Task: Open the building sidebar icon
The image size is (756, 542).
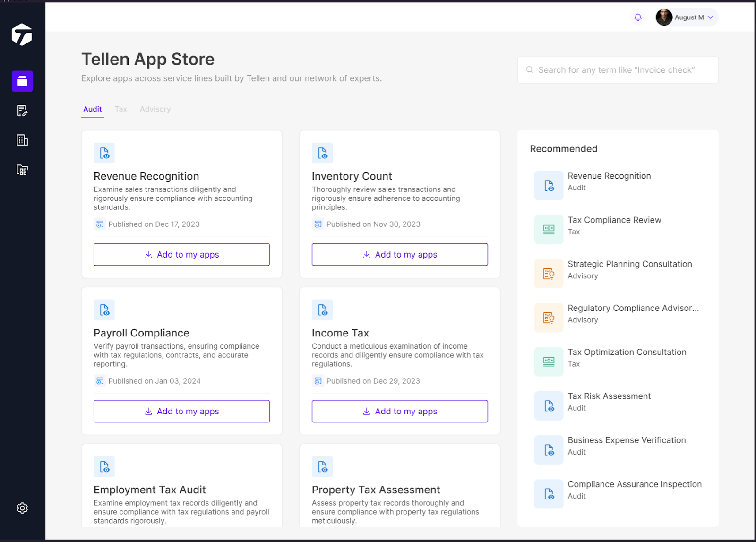Action: pyautogui.click(x=22, y=140)
